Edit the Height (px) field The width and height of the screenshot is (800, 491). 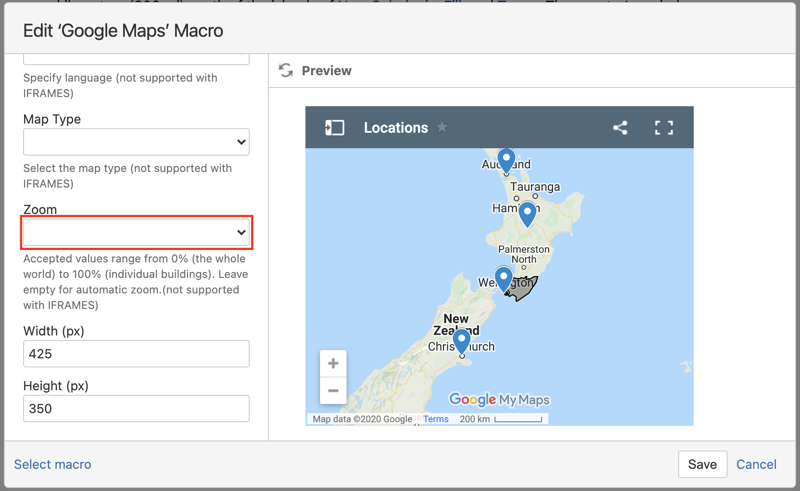click(x=136, y=408)
